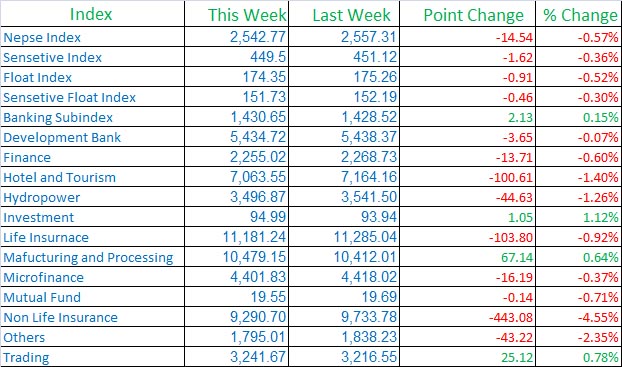Select the Others last week value 1,838.23
The image size is (622, 367).
tap(369, 337)
